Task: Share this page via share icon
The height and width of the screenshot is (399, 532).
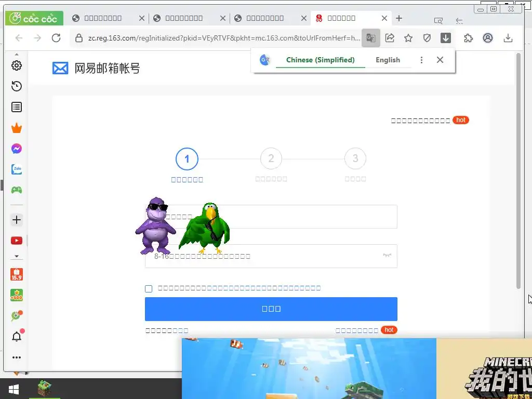Action: [390, 38]
